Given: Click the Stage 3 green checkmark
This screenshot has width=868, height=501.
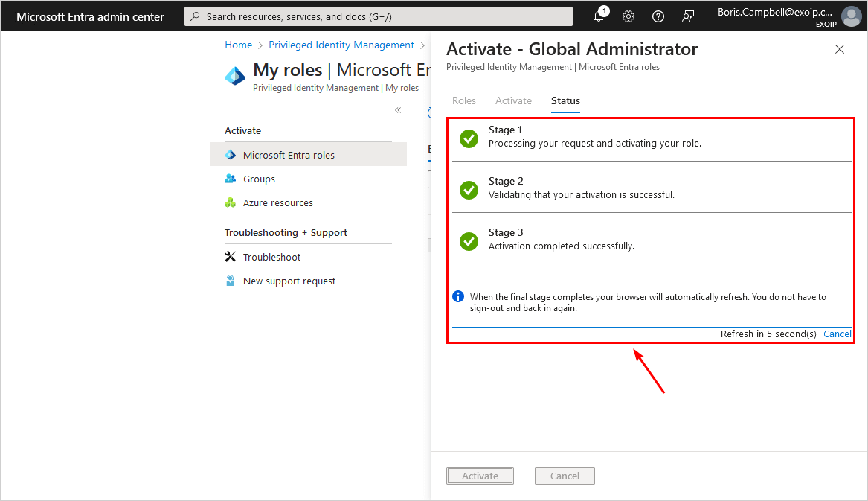Looking at the screenshot, I should point(469,241).
